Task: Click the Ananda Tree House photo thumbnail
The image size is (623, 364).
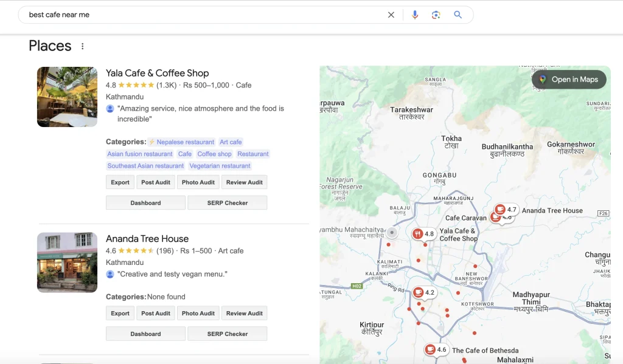Action: click(67, 262)
